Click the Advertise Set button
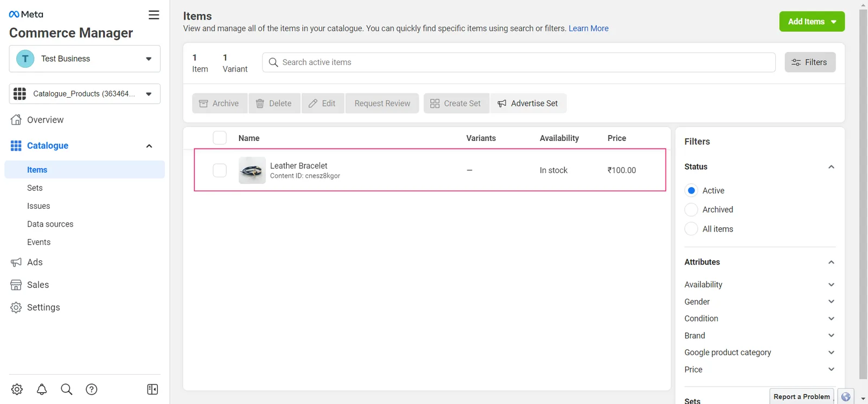This screenshot has height=404, width=868. pos(528,104)
